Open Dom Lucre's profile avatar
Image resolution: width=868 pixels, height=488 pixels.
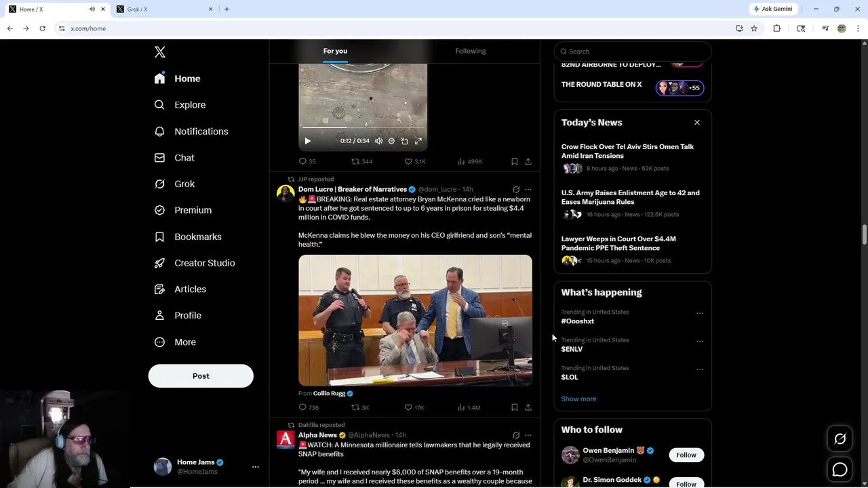(285, 194)
